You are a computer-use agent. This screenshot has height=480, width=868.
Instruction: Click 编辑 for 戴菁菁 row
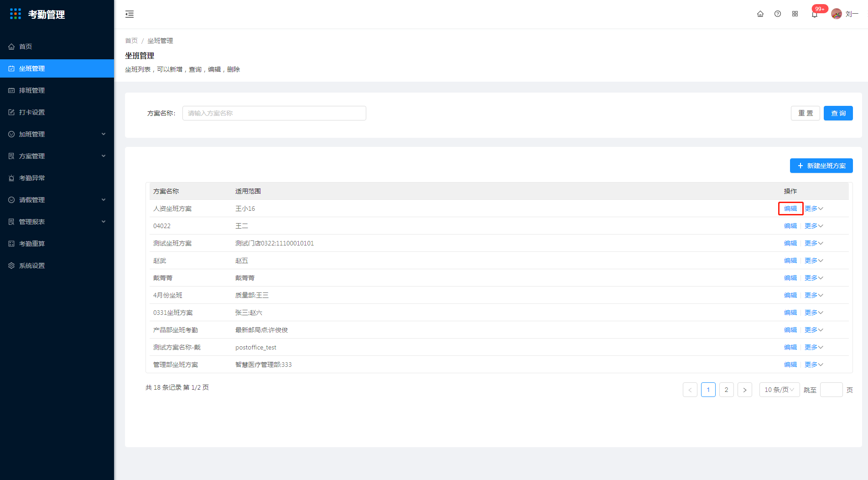pyautogui.click(x=790, y=278)
